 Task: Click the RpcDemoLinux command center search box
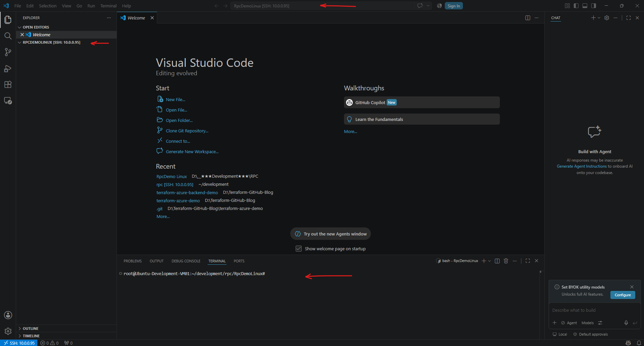[x=322, y=6]
